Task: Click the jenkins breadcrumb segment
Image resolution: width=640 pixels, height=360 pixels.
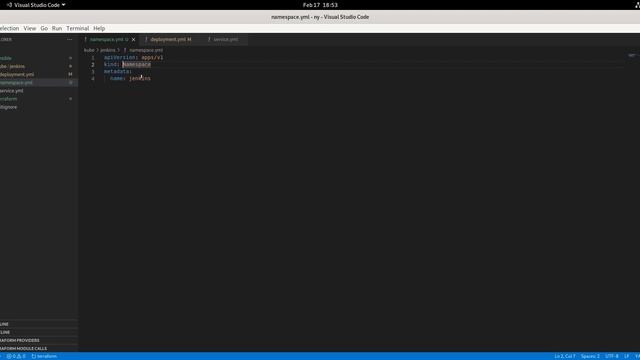Action: click(108, 50)
